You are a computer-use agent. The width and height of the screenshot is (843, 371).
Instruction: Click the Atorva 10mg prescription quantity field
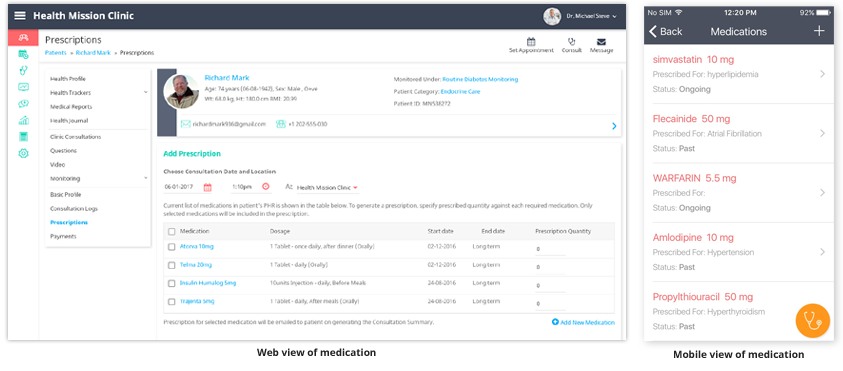pos(550,249)
